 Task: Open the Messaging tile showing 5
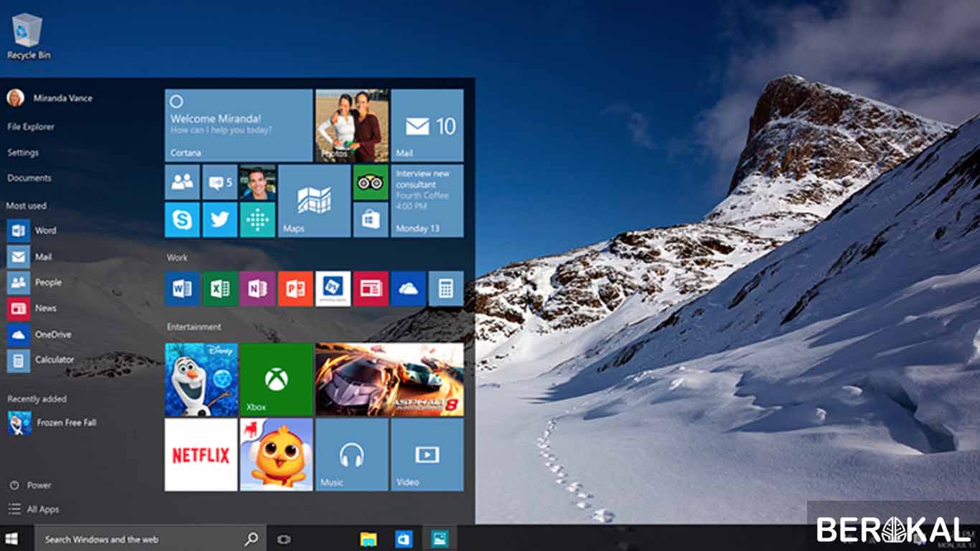coord(220,182)
